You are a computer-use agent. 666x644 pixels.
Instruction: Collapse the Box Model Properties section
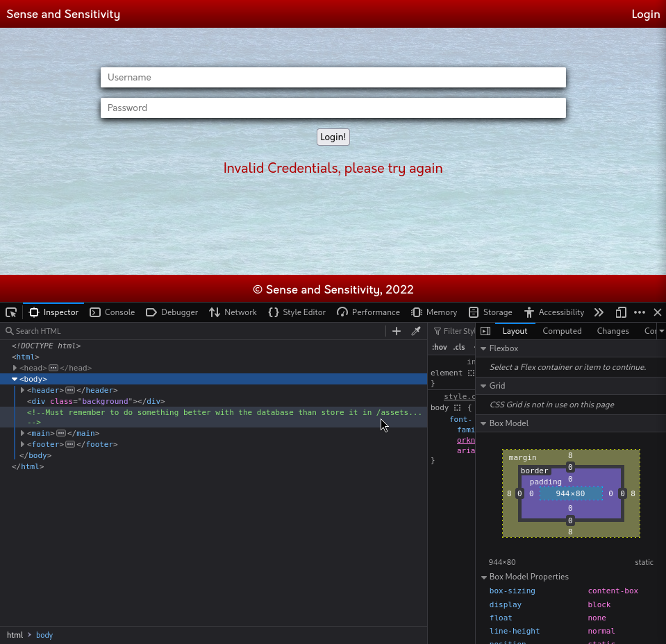pyautogui.click(x=484, y=577)
